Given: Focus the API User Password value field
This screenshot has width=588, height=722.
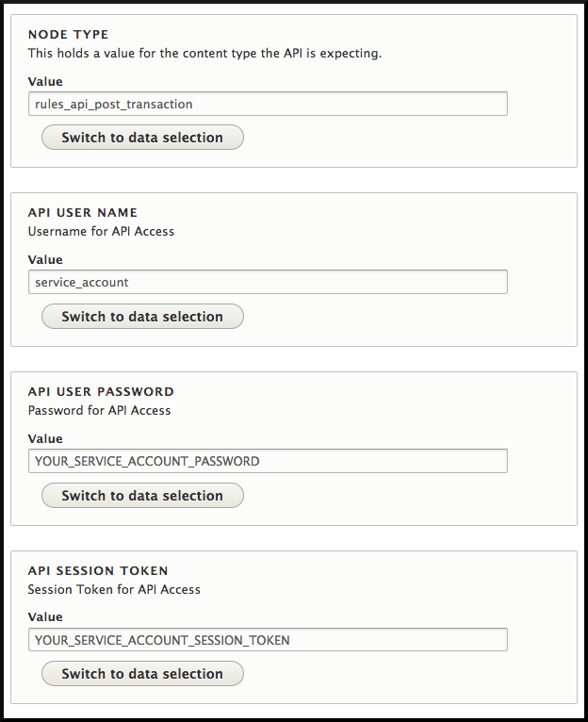Looking at the screenshot, I should pos(268,461).
